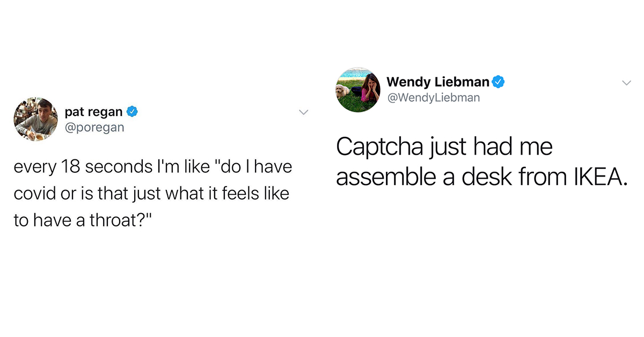This screenshot has width=644, height=337.
Task: Click the display name pat regan
Action: [93, 112]
